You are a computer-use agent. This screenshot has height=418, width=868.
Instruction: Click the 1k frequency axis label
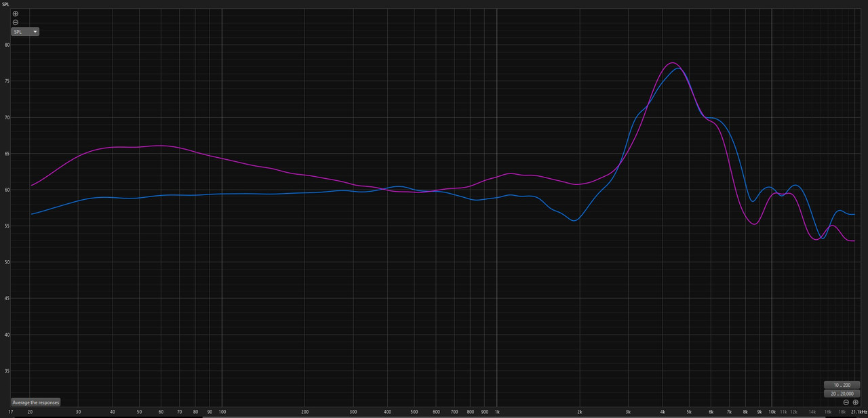point(497,412)
